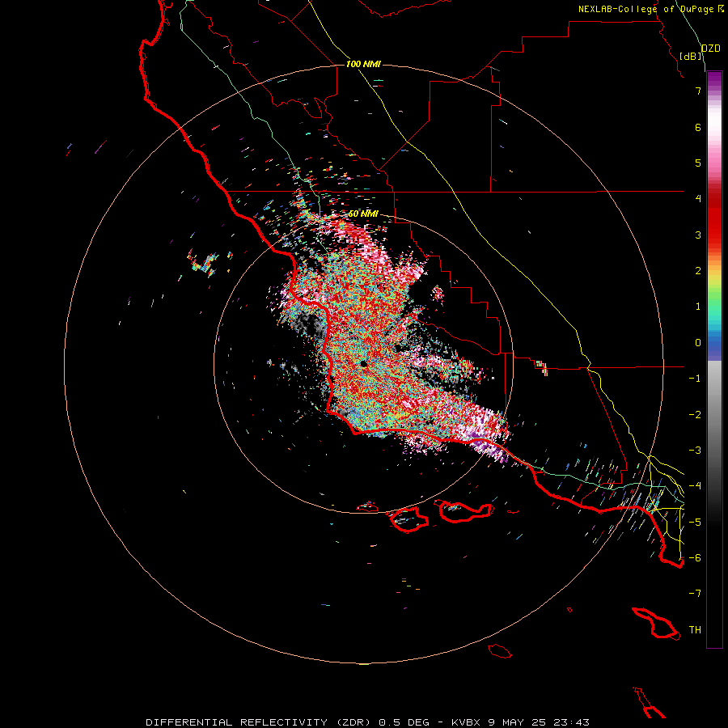
Task: Click DIFFERENTIAL REFLECTIVITY in the caption
Action: pyautogui.click(x=236, y=722)
